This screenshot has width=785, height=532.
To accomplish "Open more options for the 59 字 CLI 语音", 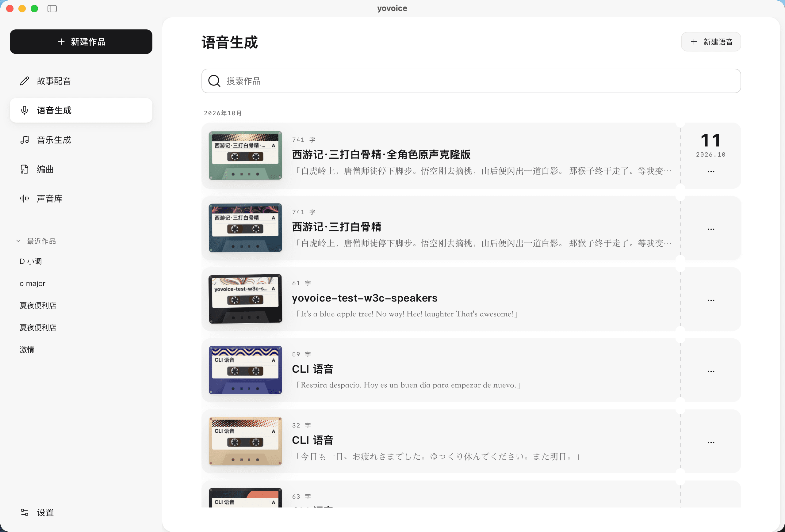I will point(711,371).
